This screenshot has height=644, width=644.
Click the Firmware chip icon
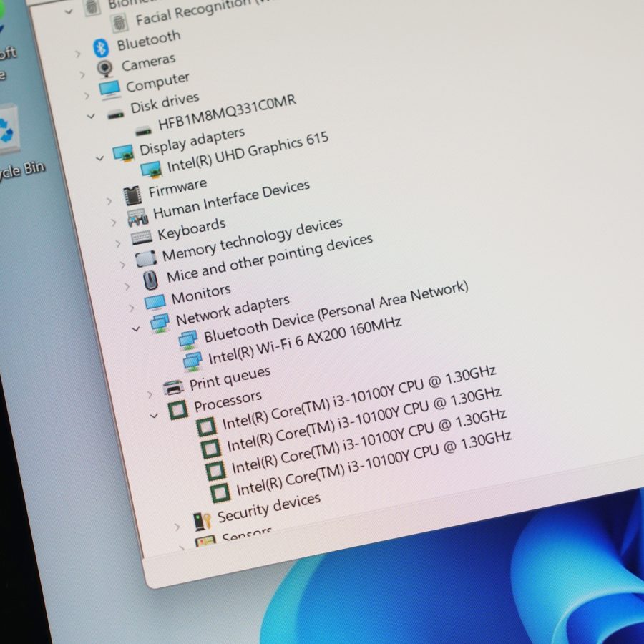tap(132, 196)
